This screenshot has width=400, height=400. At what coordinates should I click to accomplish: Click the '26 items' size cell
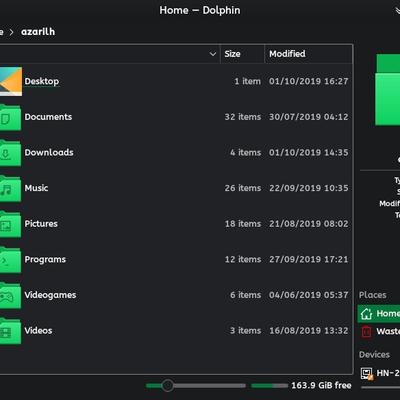click(243, 188)
